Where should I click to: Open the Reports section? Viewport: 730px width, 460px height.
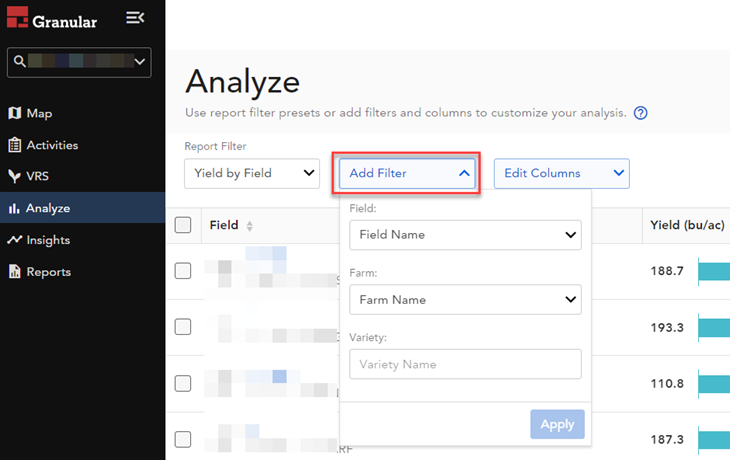pos(49,272)
